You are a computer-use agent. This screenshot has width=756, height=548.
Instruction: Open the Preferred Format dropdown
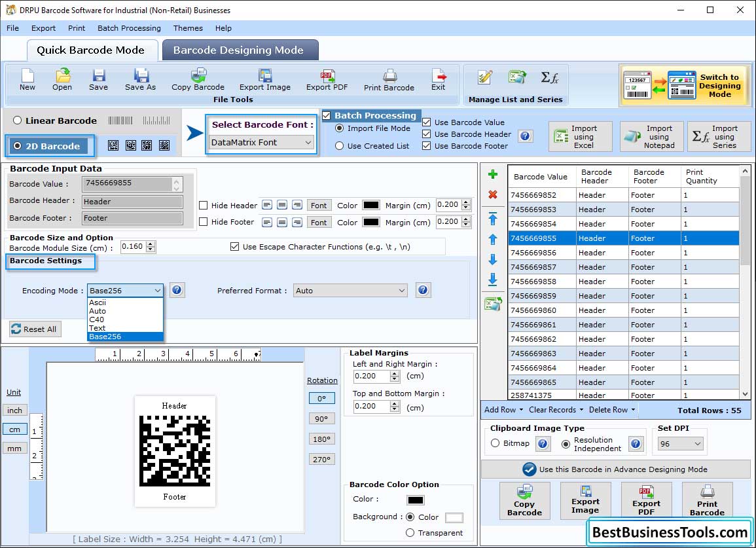point(351,291)
